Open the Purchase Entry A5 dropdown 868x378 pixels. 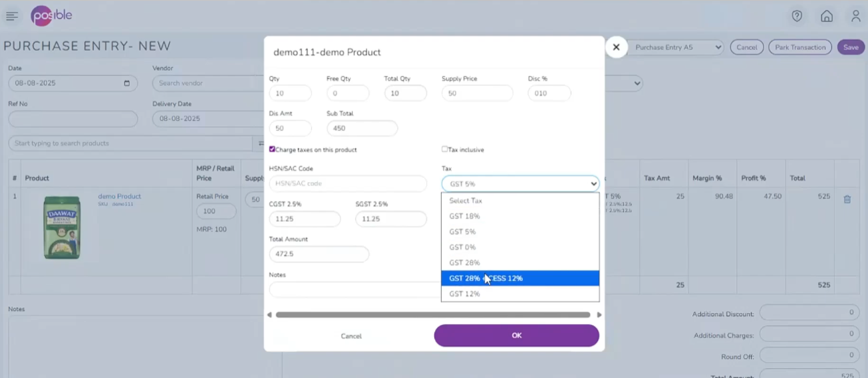[x=676, y=47]
